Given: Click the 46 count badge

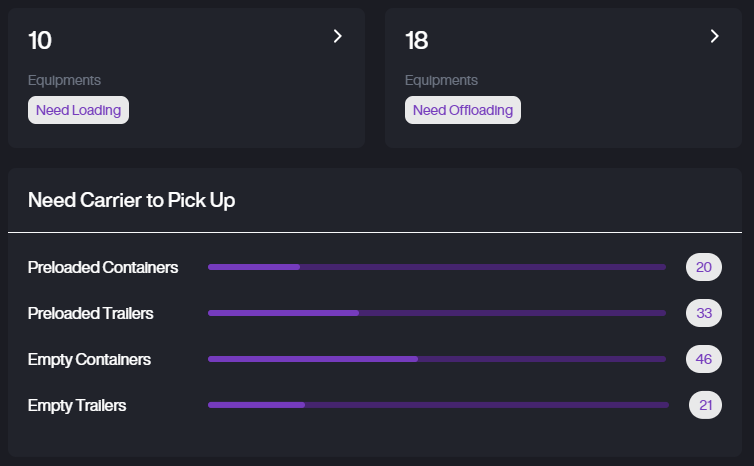Looking at the screenshot, I should pyautogui.click(x=703, y=359).
